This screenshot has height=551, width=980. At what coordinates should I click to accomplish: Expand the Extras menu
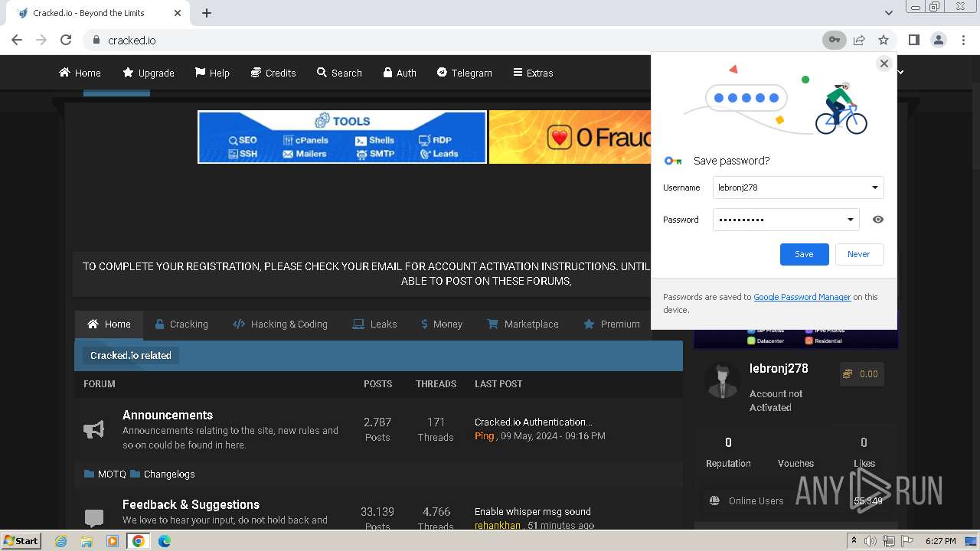pos(533,73)
